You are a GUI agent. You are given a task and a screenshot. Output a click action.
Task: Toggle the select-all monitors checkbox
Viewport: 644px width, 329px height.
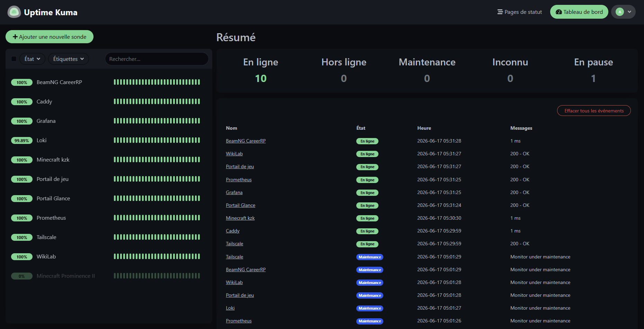[x=14, y=59]
